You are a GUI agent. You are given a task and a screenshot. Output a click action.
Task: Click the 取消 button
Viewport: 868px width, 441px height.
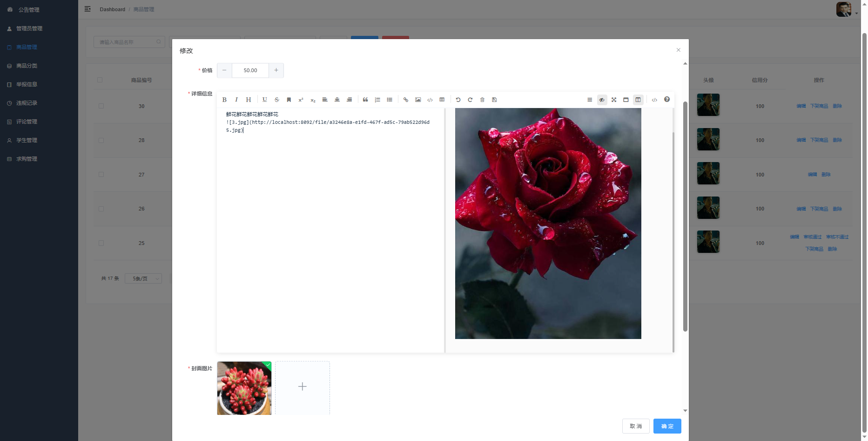pyautogui.click(x=636, y=426)
